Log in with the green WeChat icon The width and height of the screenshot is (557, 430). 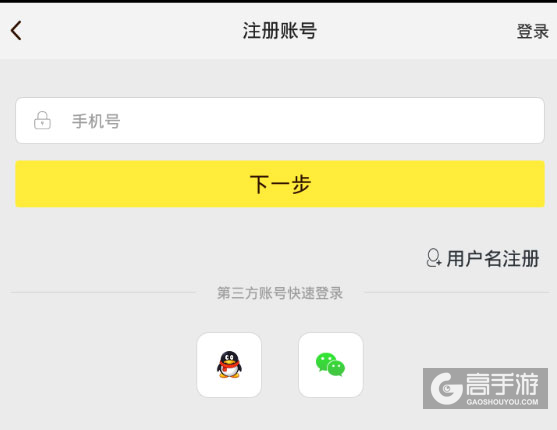(x=330, y=365)
